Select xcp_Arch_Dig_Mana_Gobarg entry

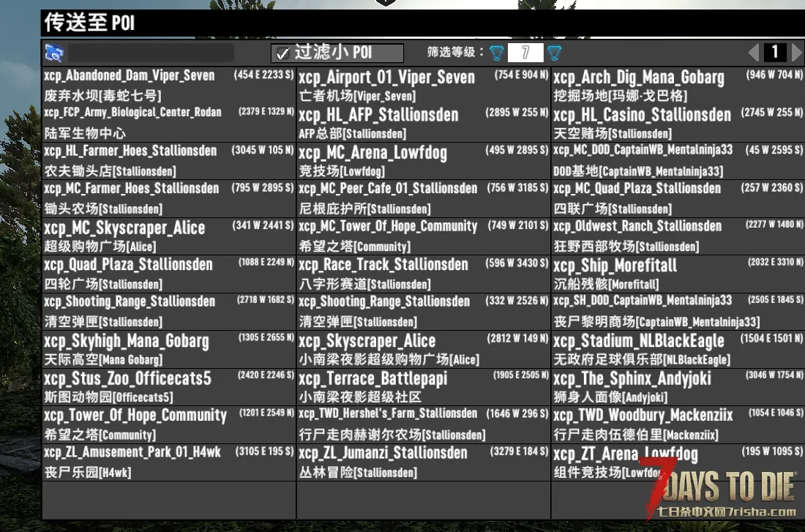point(678,86)
